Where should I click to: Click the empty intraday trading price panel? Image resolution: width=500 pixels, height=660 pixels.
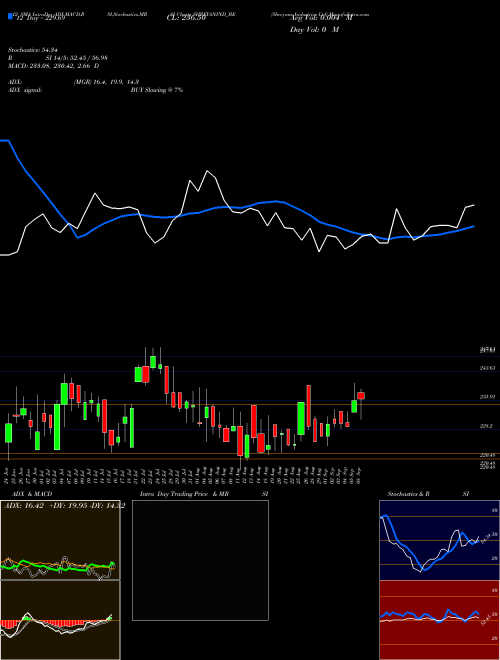(200, 560)
